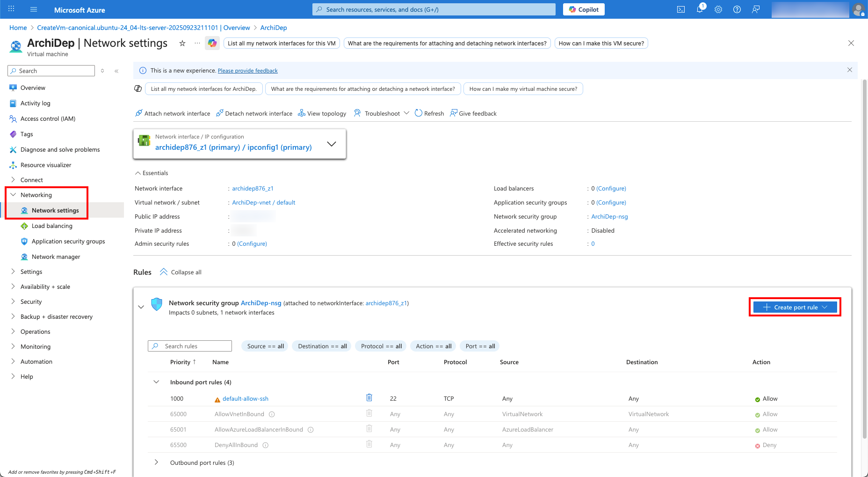Screen dimensions: 868x477
Task: Click the Refresh toolbar button
Action: 429,113
